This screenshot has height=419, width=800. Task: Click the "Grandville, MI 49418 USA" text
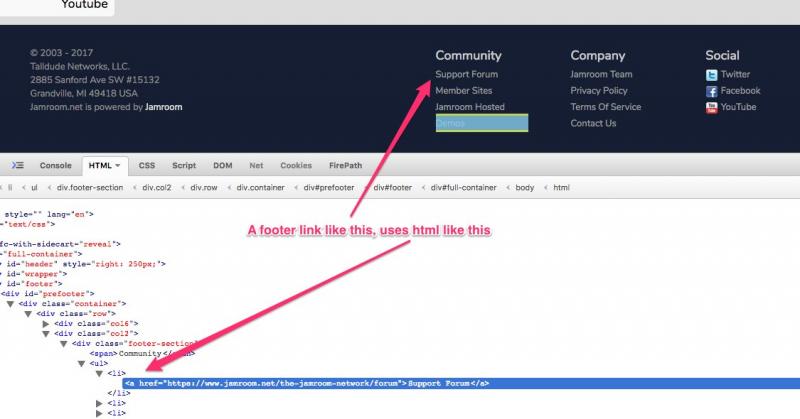pyautogui.click(x=84, y=93)
